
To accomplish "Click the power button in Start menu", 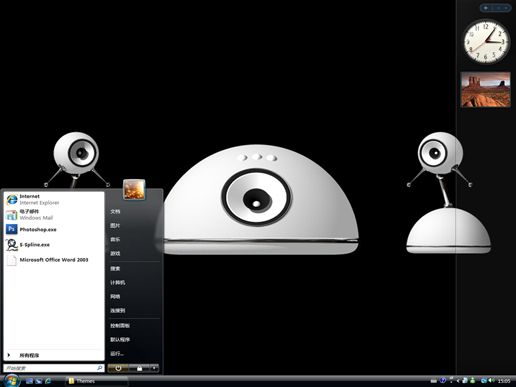I will 118,368.
